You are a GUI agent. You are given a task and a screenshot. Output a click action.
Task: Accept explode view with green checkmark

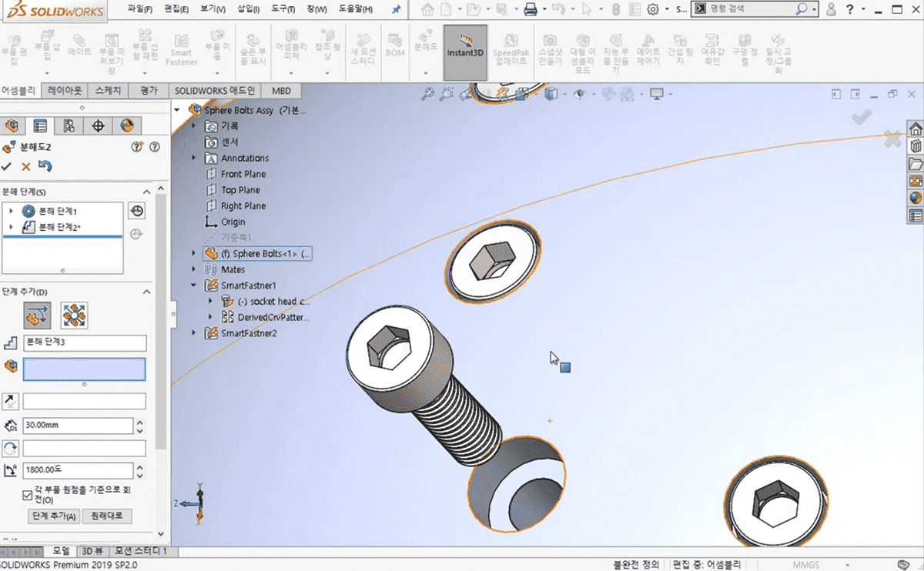(7, 166)
